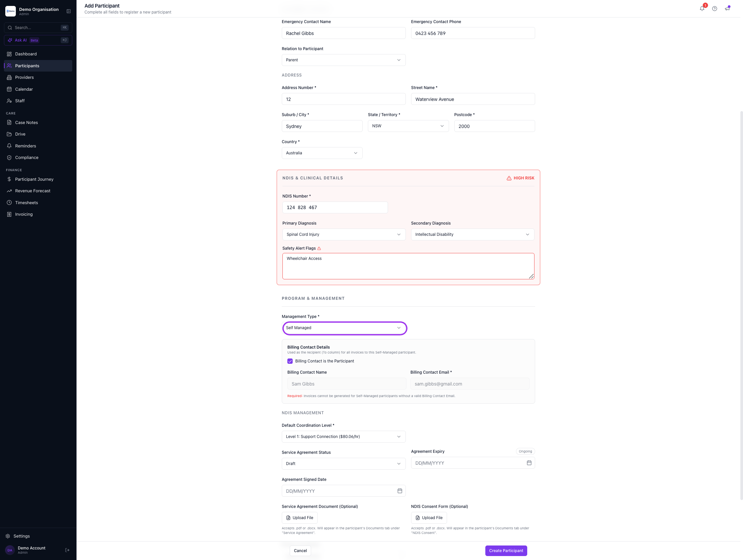Open the Agreement Signed Date calendar picker
Image resolution: width=743 pixels, height=560 pixels.
tap(400, 490)
